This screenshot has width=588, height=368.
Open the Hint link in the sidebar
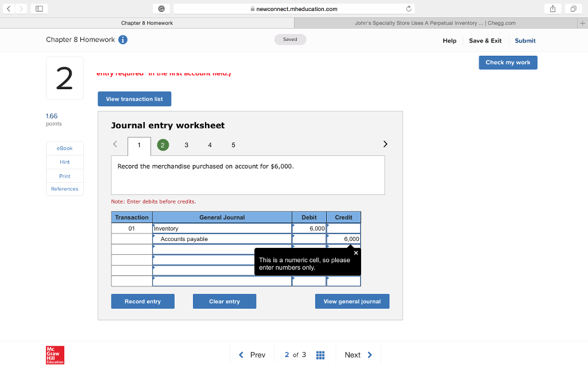click(x=64, y=162)
